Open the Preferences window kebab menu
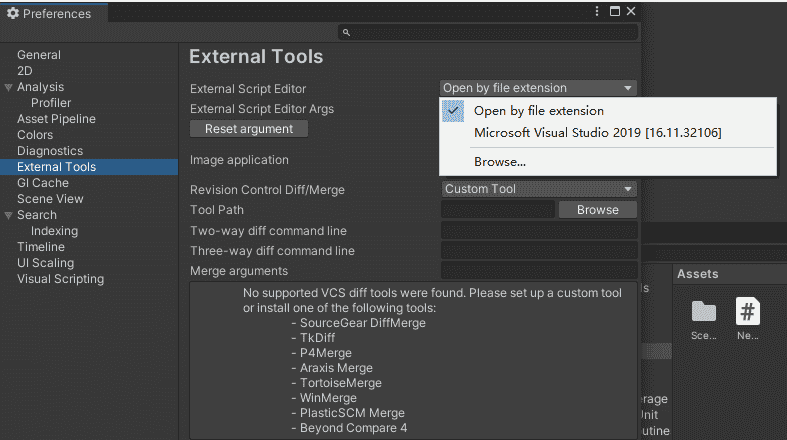787x440 pixels. click(x=597, y=12)
